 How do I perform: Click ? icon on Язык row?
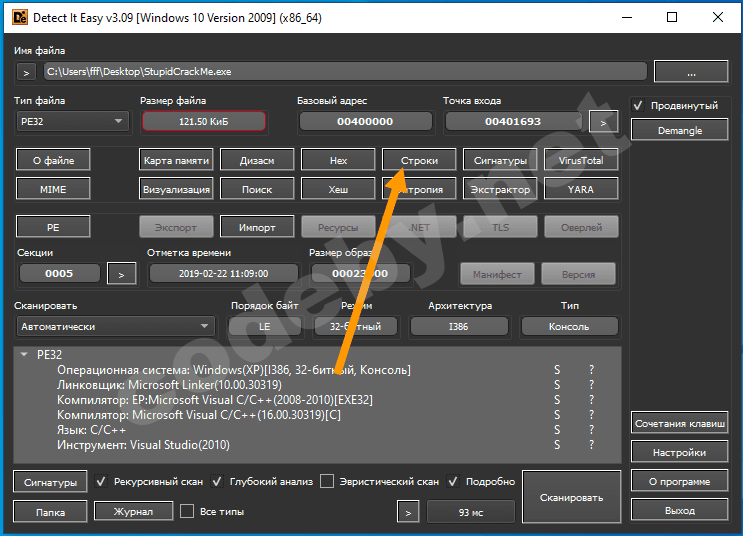point(591,430)
